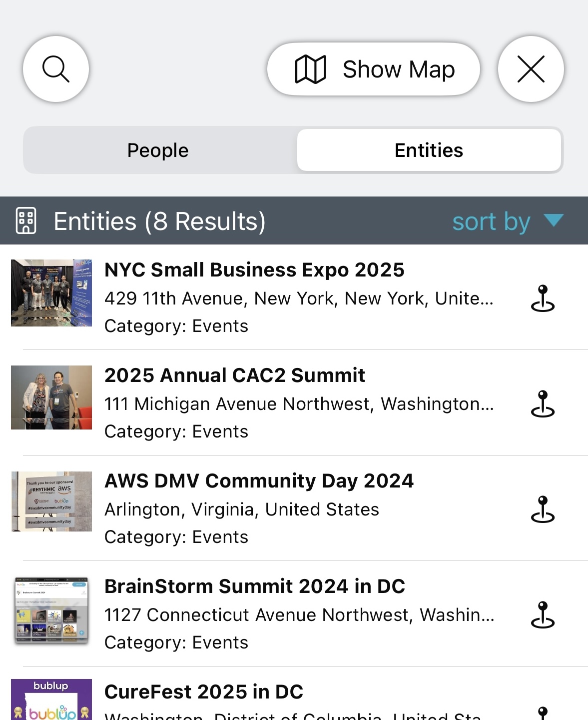Tap the CAC2 Summit photo thumbnail
The image size is (588, 720).
[51, 397]
